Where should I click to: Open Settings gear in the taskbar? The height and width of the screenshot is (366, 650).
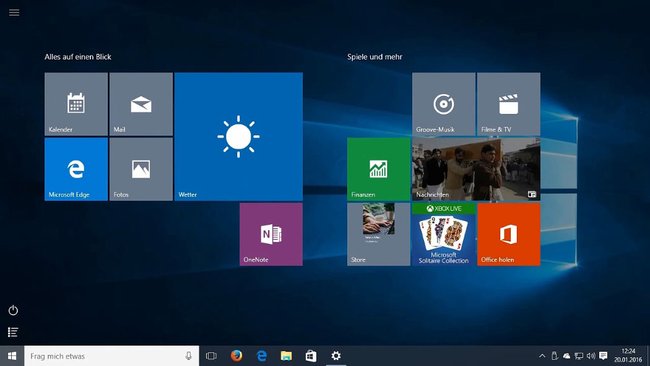pos(336,356)
